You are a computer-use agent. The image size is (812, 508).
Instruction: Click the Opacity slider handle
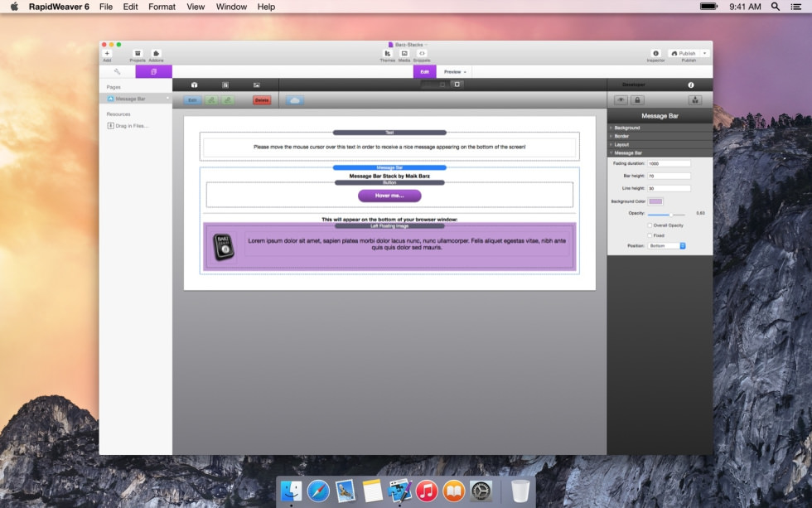tap(670, 214)
